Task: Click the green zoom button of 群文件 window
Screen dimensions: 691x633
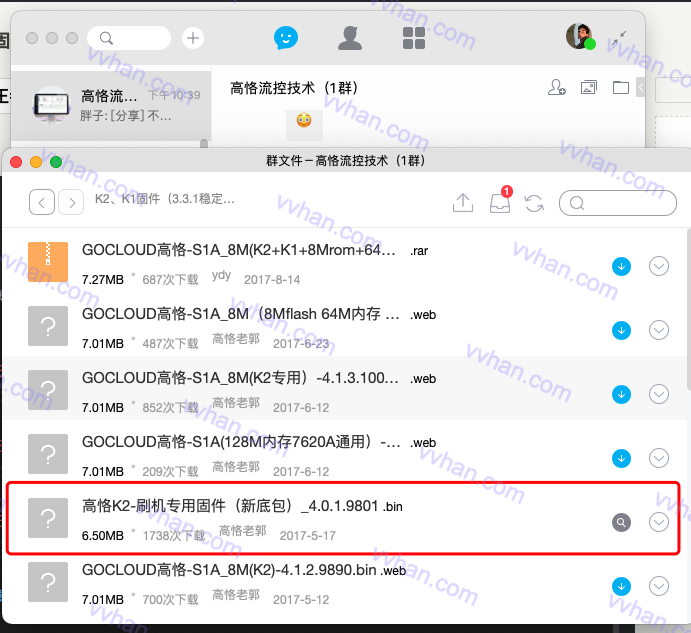Action: (x=56, y=162)
